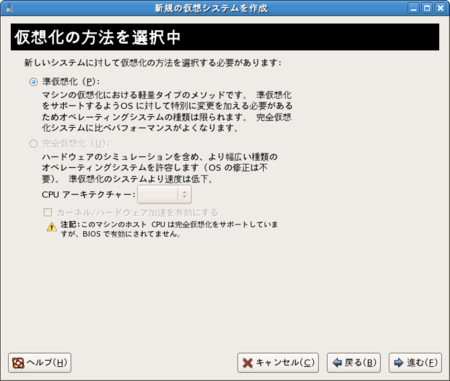Proceed with the 進む(F) forward button
This screenshot has height=381, width=450.
[x=415, y=363]
